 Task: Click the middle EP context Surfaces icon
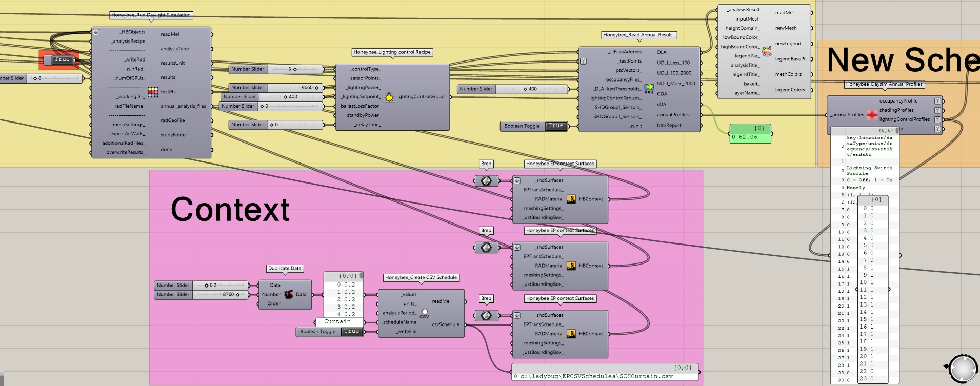[571, 266]
